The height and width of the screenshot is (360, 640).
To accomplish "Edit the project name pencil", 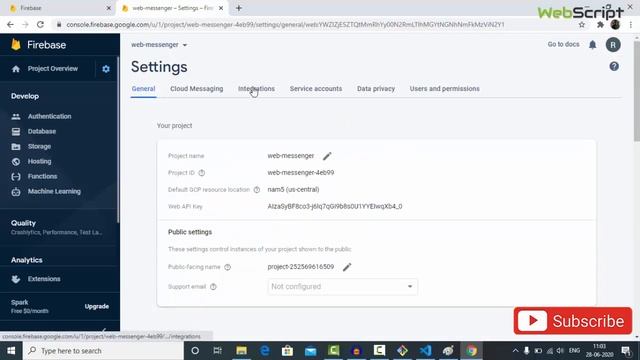I will click(327, 156).
